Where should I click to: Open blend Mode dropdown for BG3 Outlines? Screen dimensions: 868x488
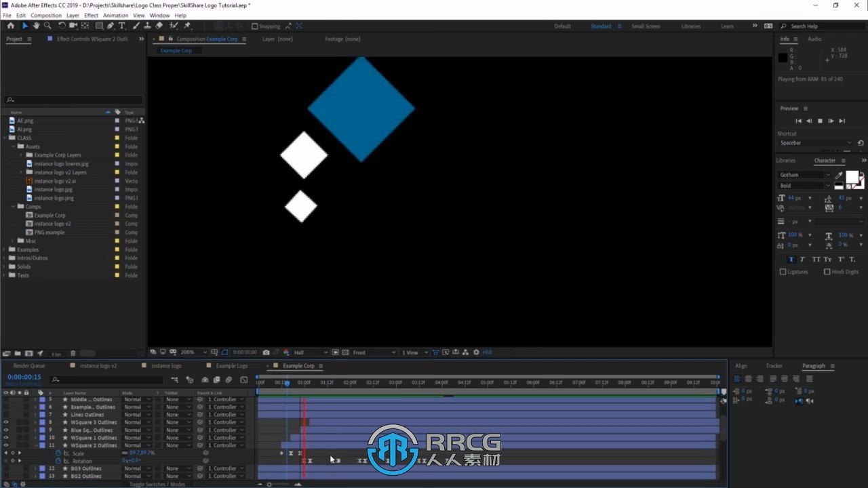click(x=138, y=468)
